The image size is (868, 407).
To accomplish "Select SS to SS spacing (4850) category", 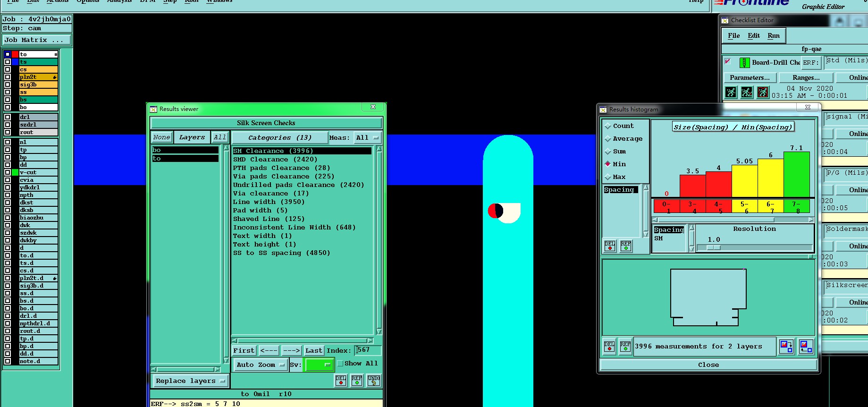I will pos(281,253).
